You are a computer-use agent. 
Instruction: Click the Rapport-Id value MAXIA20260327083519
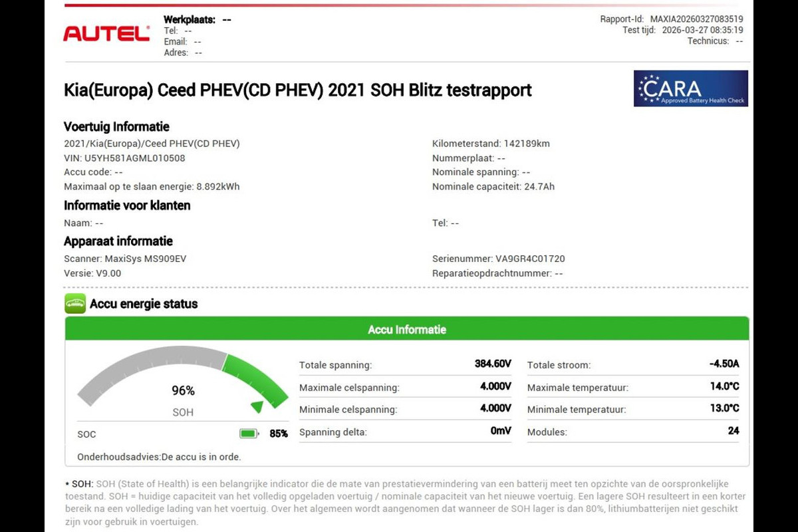pyautogui.click(x=696, y=19)
